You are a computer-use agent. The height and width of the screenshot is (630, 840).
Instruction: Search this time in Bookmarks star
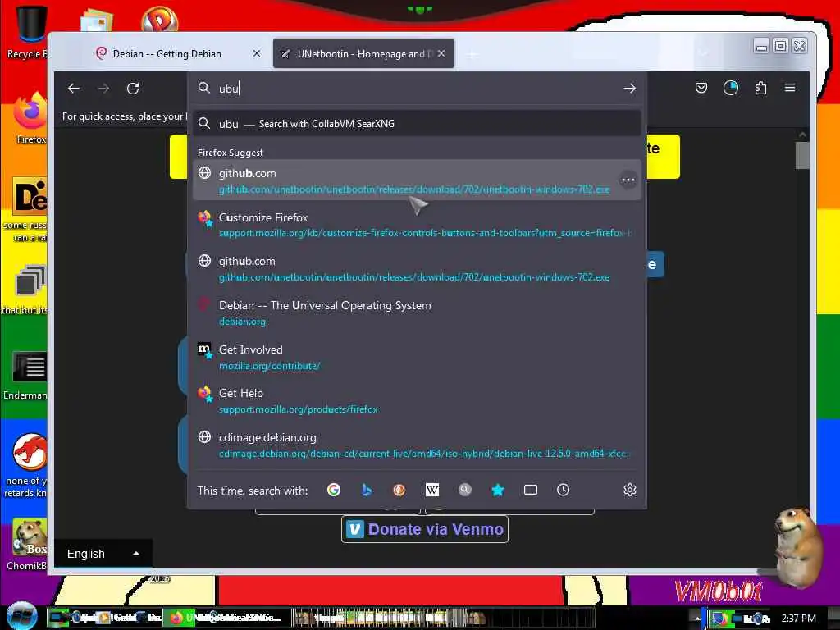(498, 490)
